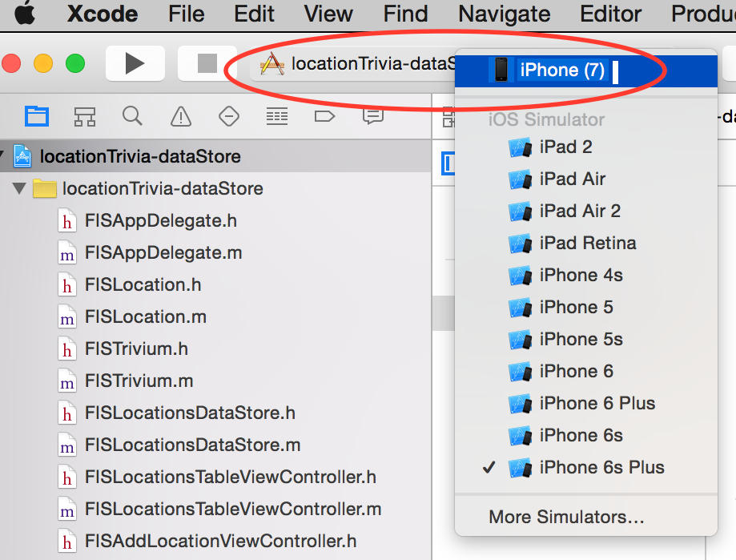Click the yellow minimize window button
The width and height of the screenshot is (736, 560).
coord(43,63)
